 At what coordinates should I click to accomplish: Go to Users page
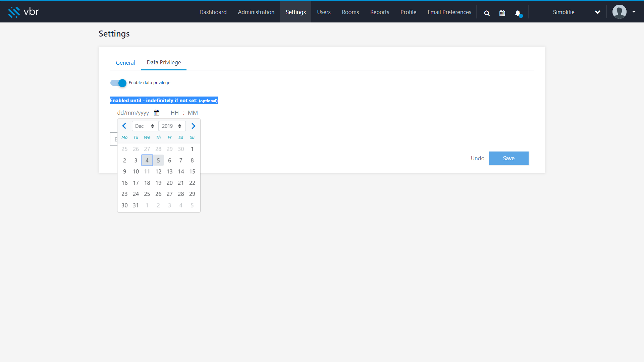pos(324,12)
